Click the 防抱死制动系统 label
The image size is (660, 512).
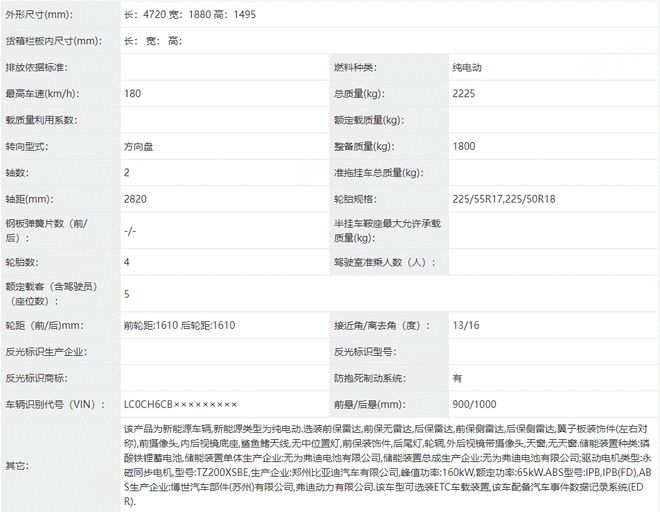click(x=370, y=378)
